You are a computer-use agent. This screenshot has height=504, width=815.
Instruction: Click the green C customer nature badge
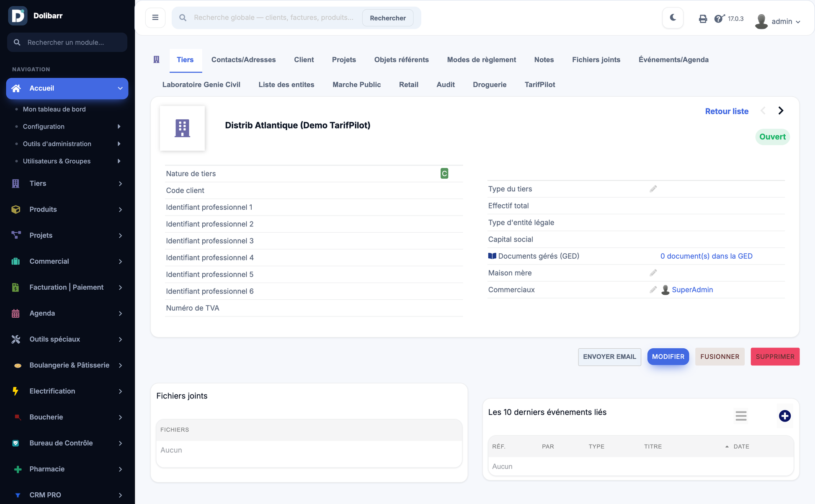coord(444,173)
